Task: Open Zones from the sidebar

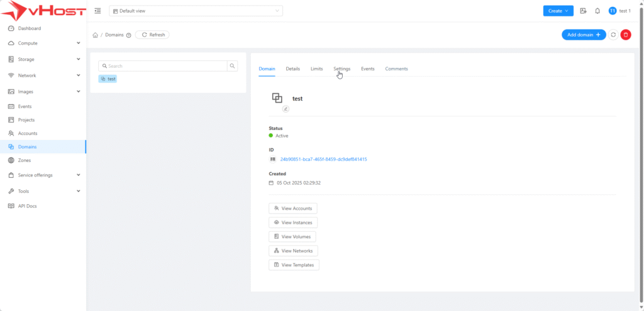Action: [25, 160]
